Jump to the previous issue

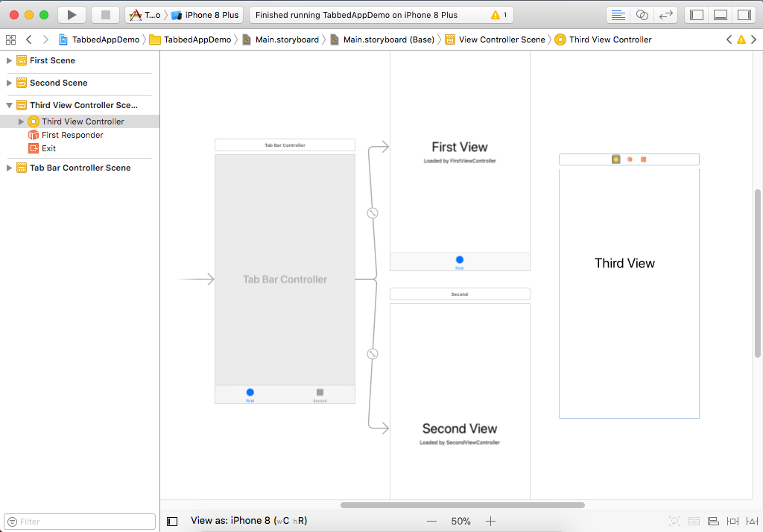[729, 39]
